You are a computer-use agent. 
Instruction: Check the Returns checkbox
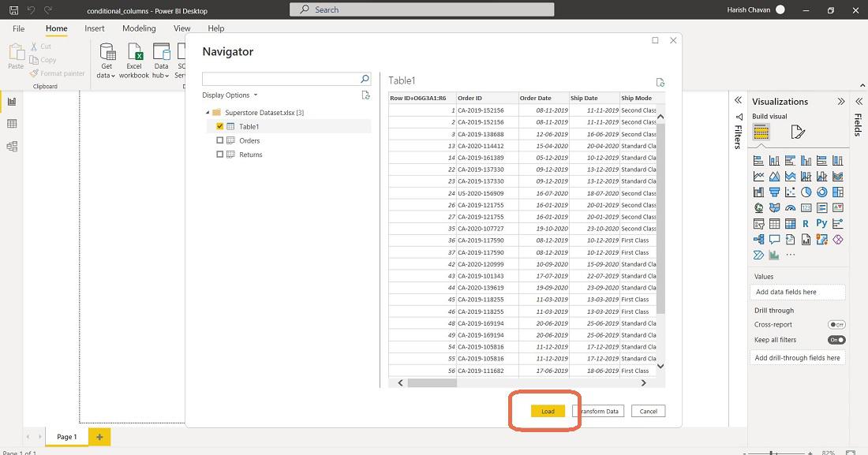click(x=220, y=155)
